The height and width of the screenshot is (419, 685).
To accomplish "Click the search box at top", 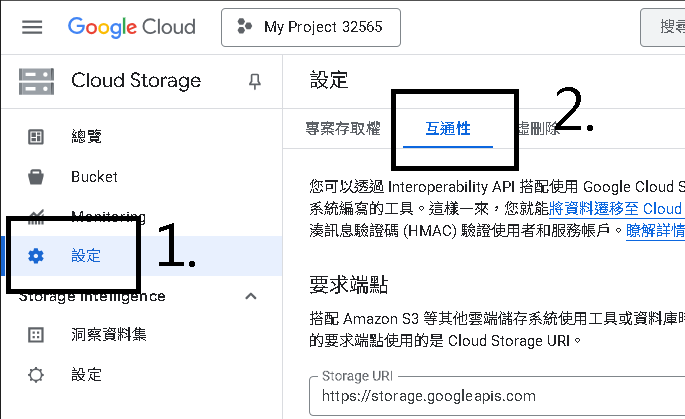I will click(663, 27).
